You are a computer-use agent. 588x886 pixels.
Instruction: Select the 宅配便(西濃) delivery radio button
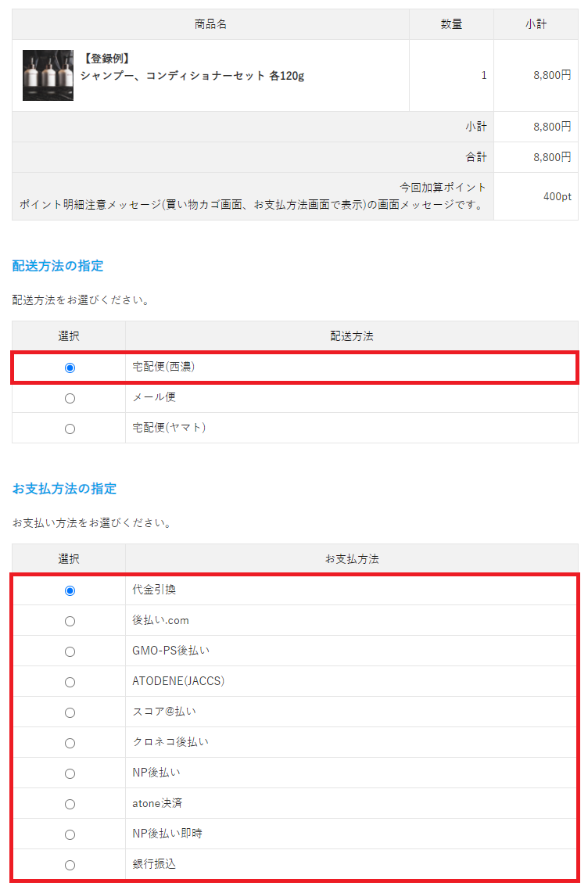70,368
